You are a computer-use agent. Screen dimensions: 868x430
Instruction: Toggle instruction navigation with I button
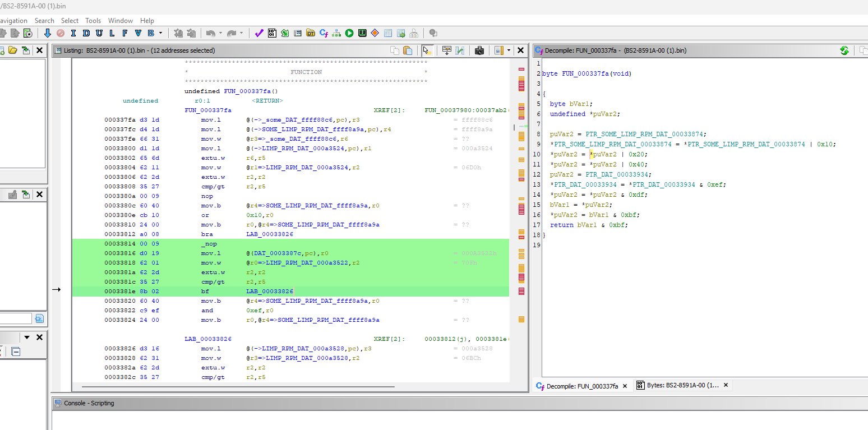click(x=73, y=33)
